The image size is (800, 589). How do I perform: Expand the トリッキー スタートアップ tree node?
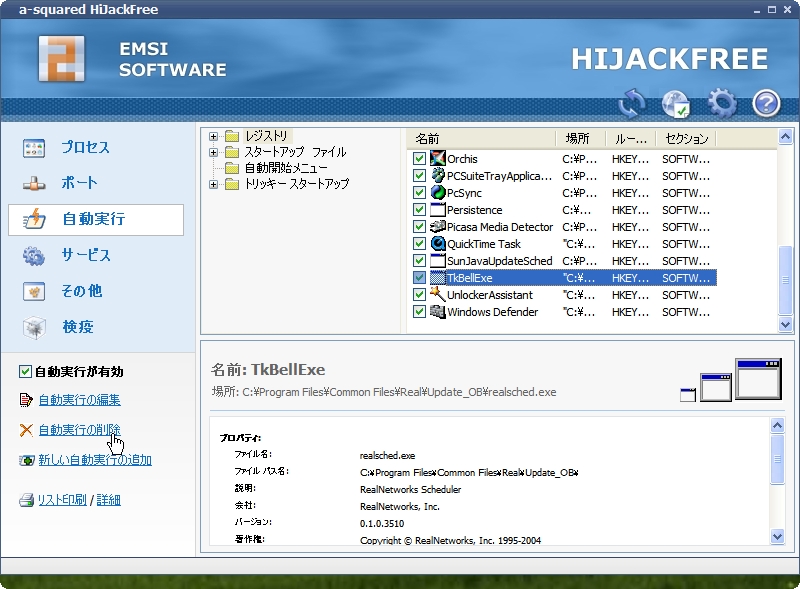(x=213, y=184)
